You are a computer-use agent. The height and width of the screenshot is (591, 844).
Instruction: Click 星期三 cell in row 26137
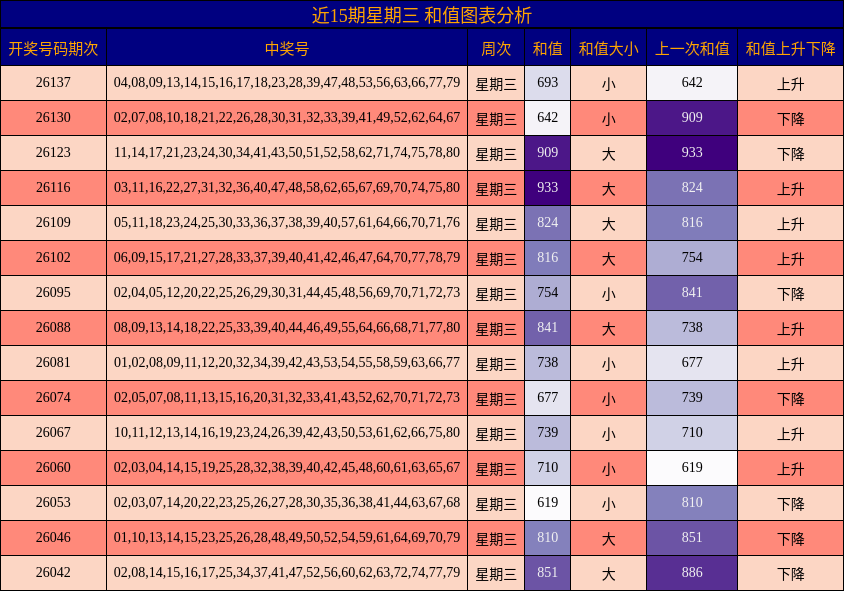click(x=496, y=84)
